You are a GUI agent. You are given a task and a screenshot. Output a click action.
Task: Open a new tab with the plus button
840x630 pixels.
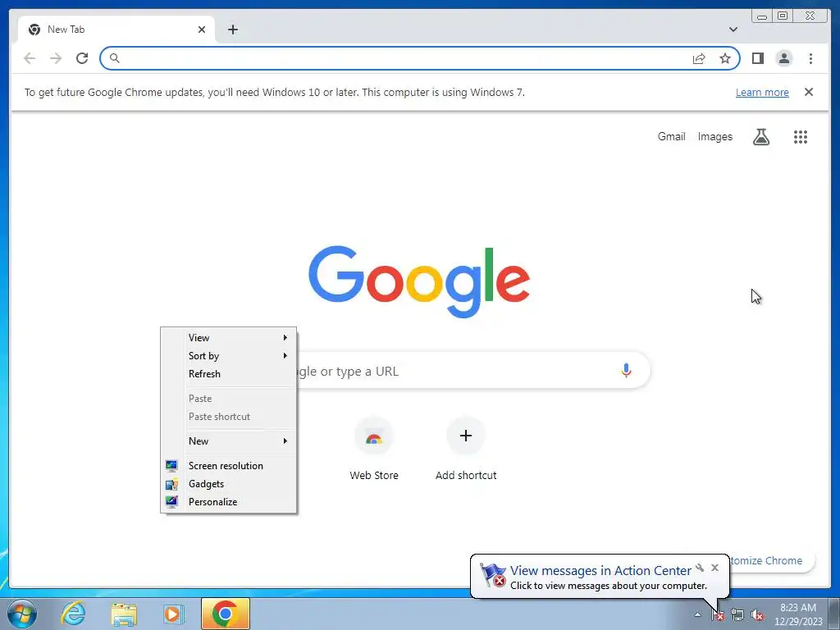pos(232,30)
